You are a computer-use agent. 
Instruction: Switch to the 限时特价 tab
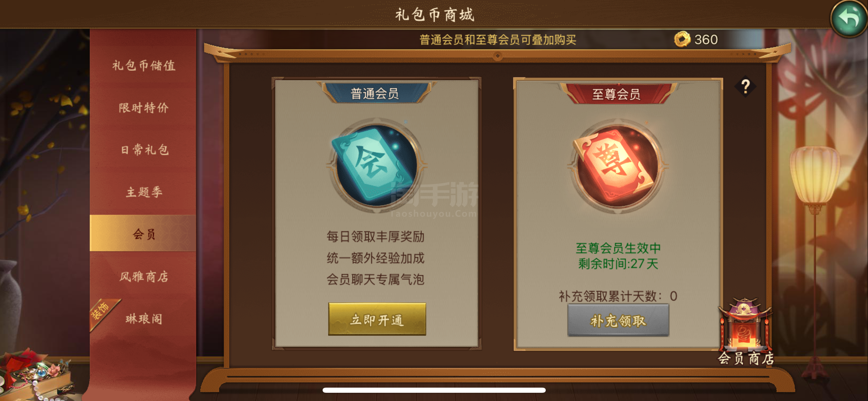[143, 108]
